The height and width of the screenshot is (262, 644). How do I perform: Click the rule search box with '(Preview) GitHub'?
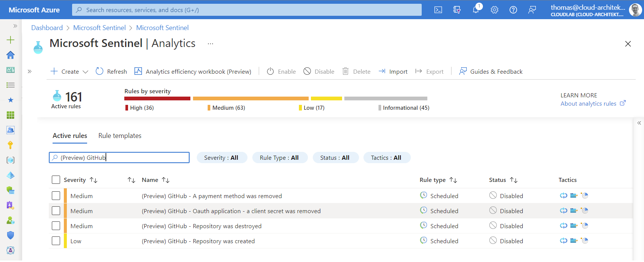coord(119,158)
